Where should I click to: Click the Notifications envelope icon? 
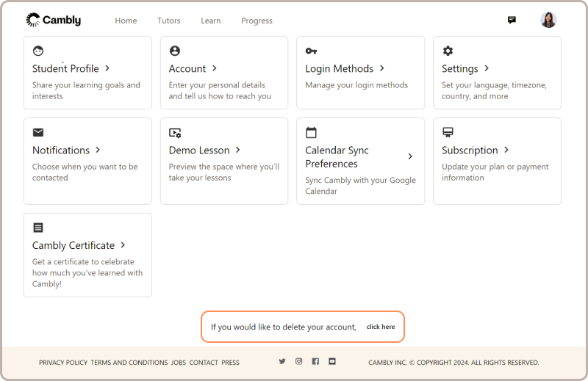[x=38, y=133]
